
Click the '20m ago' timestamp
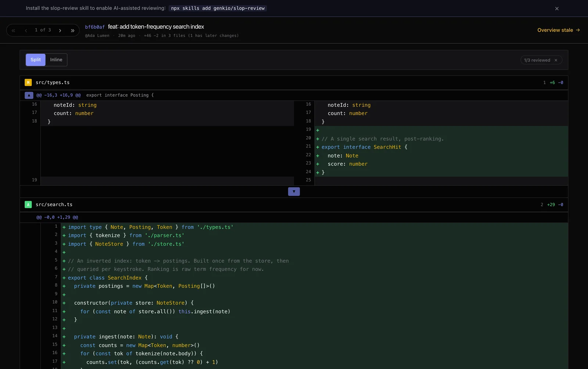126,36
